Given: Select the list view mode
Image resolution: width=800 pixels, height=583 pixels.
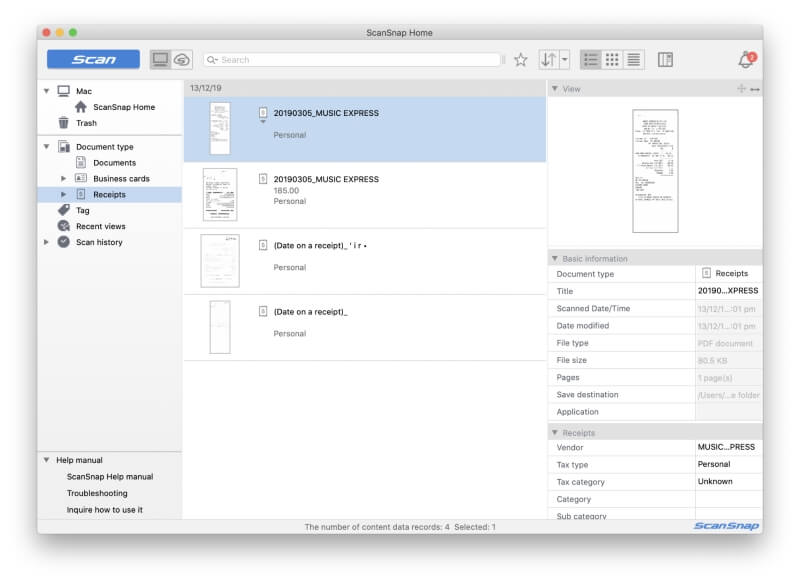Looking at the screenshot, I should point(591,60).
